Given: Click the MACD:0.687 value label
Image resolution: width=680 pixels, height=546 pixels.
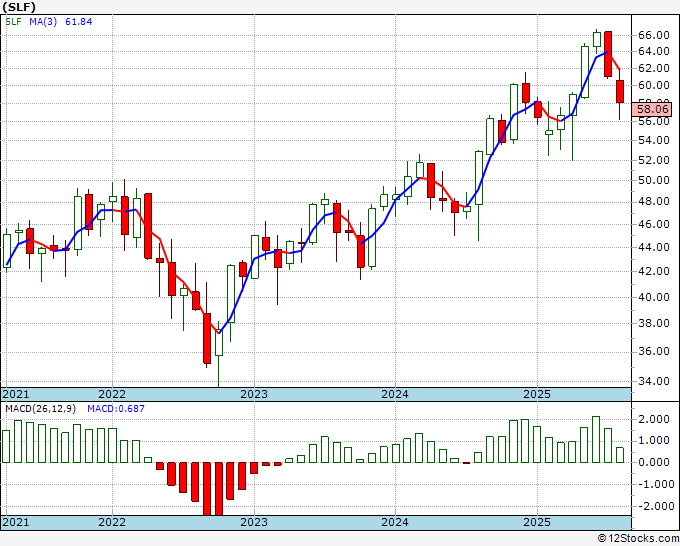Looking at the screenshot, I should coord(116,409).
